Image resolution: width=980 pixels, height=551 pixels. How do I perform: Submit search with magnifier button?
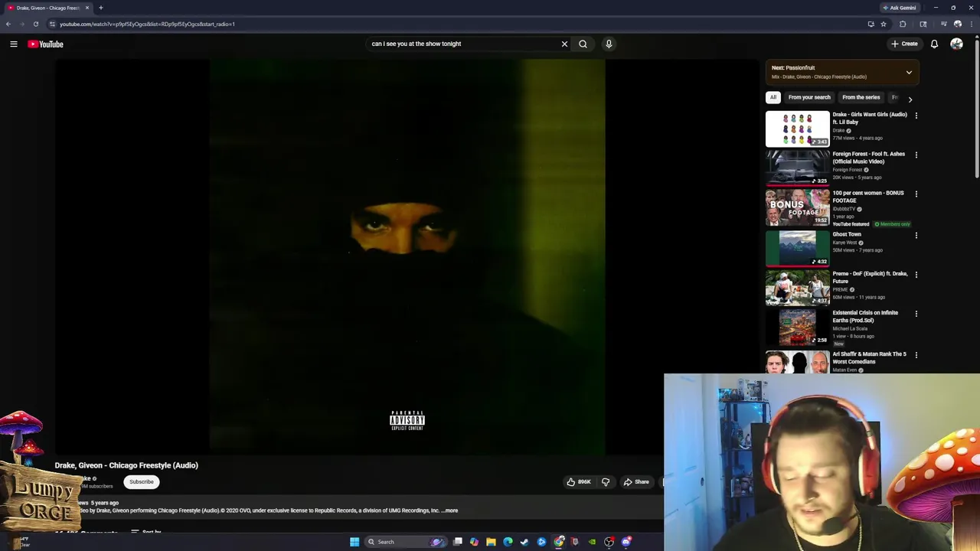pyautogui.click(x=583, y=44)
